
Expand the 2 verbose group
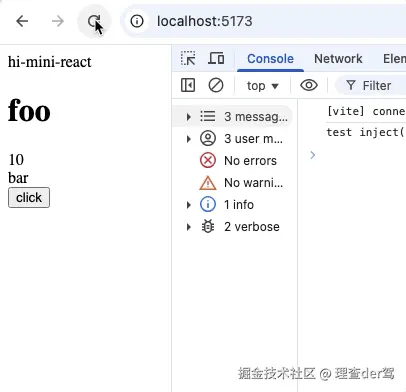click(189, 227)
